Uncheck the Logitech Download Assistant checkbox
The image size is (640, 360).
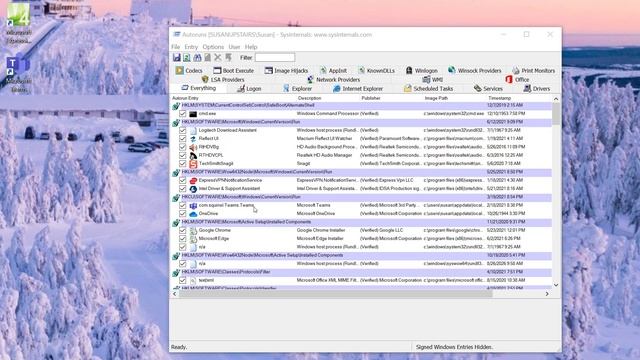click(182, 131)
